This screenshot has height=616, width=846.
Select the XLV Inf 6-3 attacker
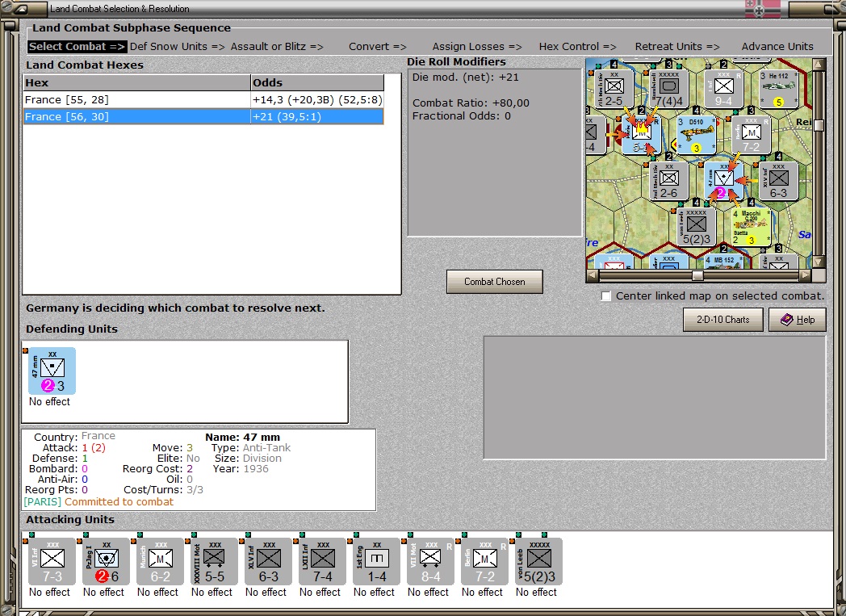pyautogui.click(x=268, y=562)
